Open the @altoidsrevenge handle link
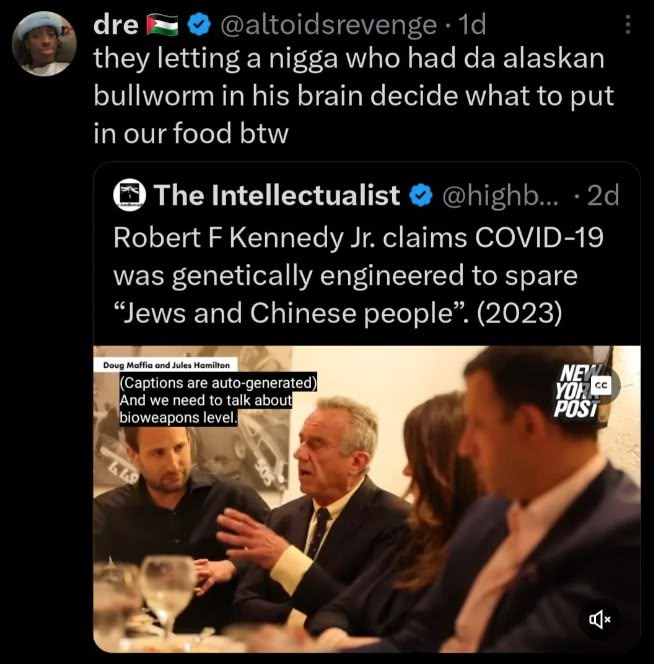The image size is (654, 664). click(x=328, y=25)
